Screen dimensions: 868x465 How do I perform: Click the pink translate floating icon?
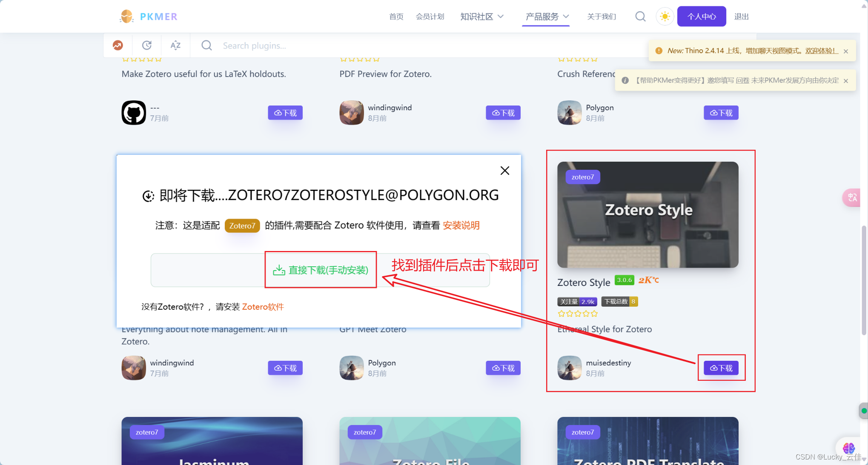[852, 198]
